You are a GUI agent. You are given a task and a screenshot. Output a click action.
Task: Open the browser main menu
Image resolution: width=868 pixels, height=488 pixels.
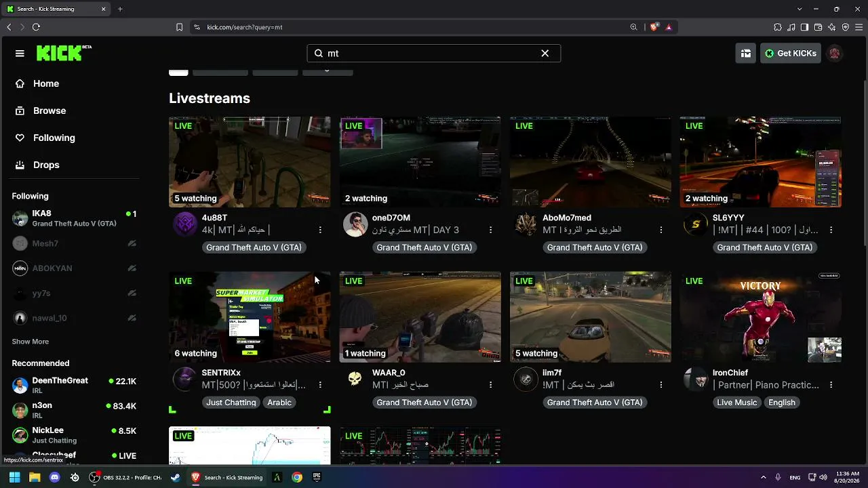coord(859,27)
